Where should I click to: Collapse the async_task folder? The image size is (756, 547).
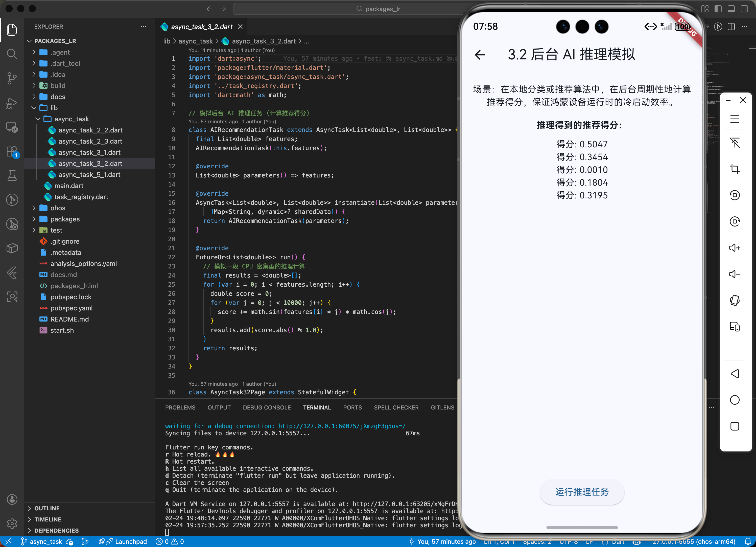click(x=71, y=119)
